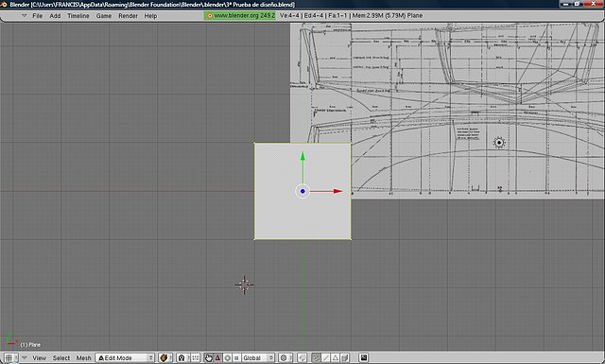
Task: Open the Global orientation dropdown
Action: click(258, 357)
